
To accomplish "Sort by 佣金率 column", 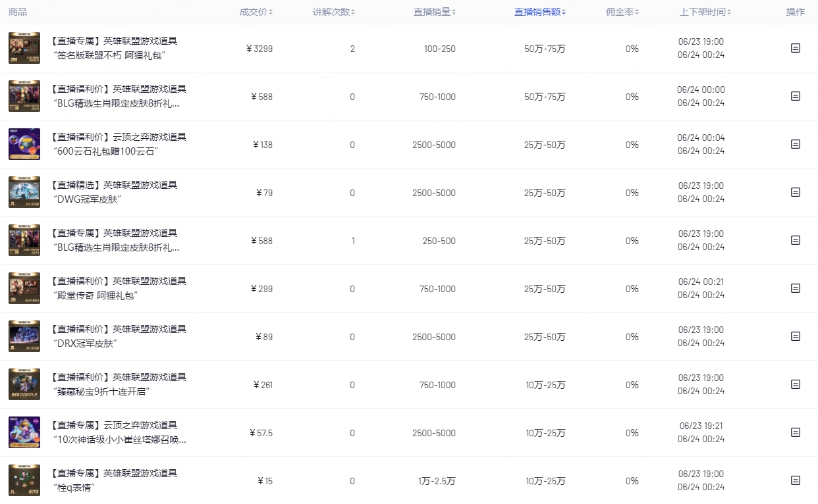I will [622, 12].
